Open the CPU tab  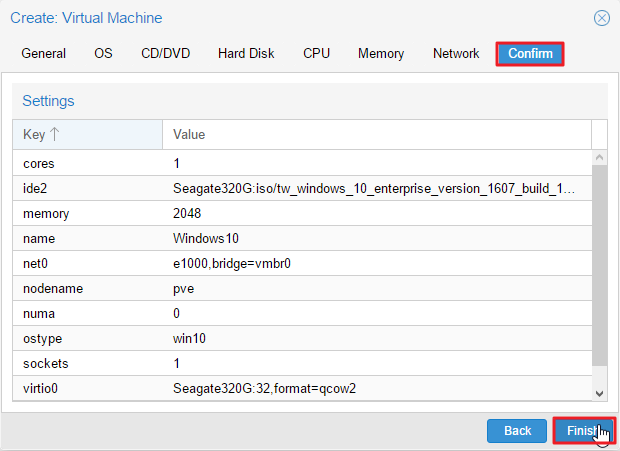[316, 53]
